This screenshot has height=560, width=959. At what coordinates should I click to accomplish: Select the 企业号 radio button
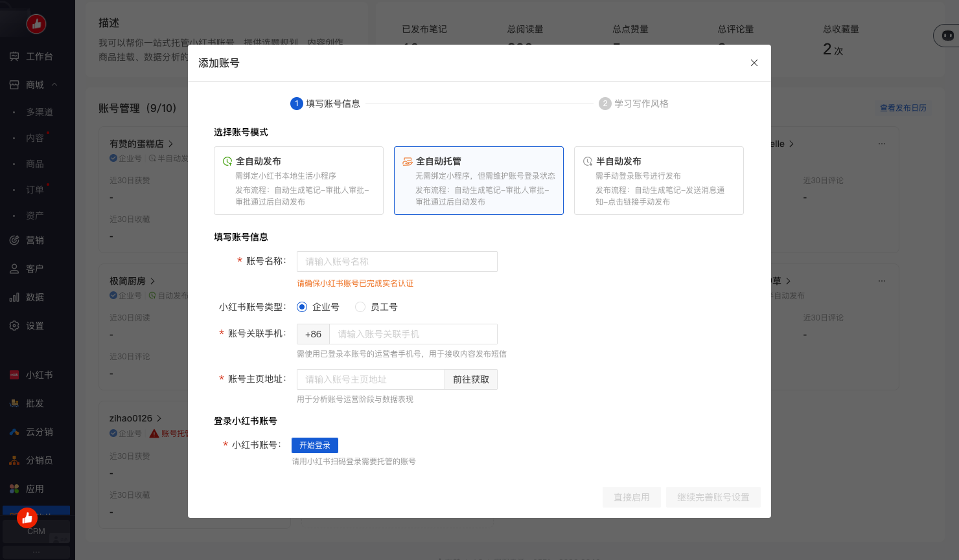tap(302, 307)
